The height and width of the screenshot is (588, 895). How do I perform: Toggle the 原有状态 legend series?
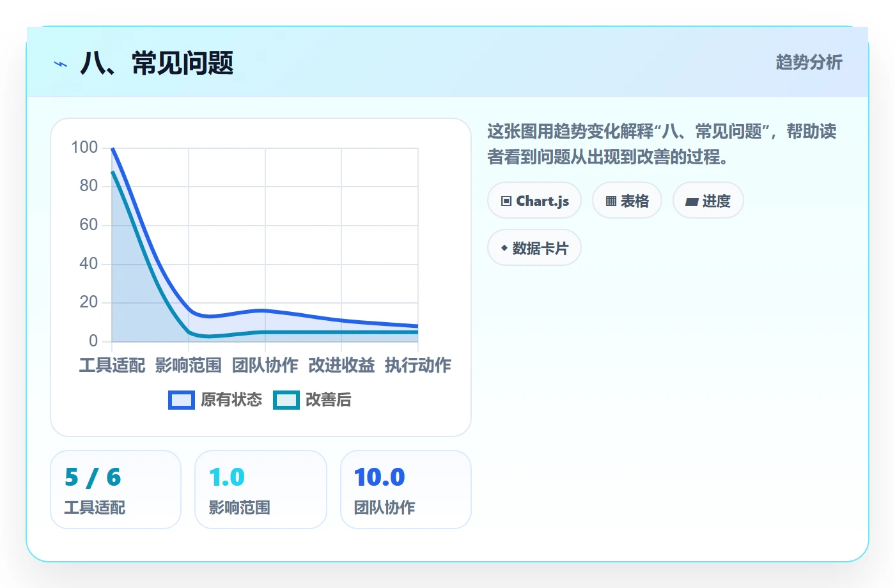[x=215, y=400]
